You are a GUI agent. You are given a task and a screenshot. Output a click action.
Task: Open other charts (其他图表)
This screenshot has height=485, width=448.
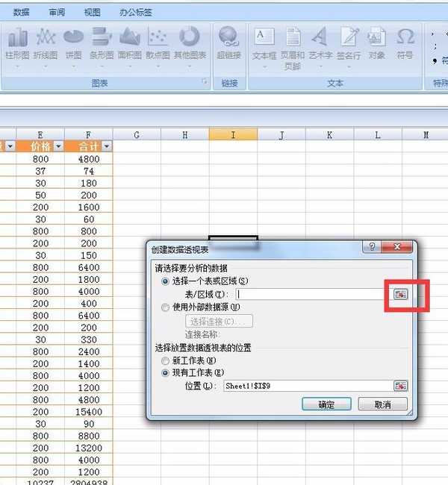(190, 46)
